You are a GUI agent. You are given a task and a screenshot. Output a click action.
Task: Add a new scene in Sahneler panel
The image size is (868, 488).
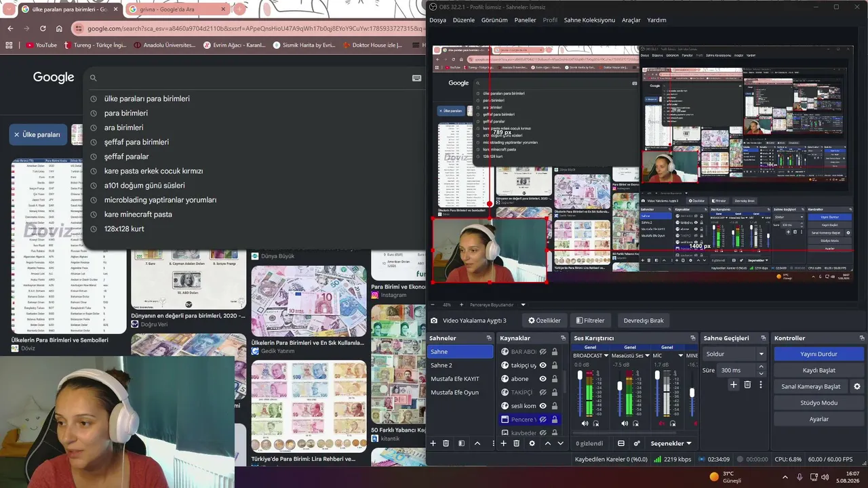click(x=433, y=443)
